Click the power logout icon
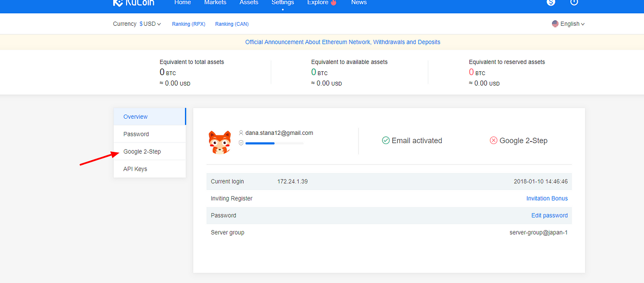Image resolution: width=644 pixels, height=283 pixels. click(574, 2)
